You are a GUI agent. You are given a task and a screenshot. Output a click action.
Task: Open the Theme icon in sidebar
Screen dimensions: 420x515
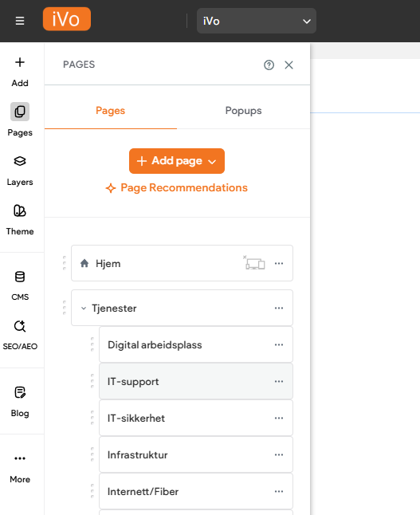[x=20, y=210]
